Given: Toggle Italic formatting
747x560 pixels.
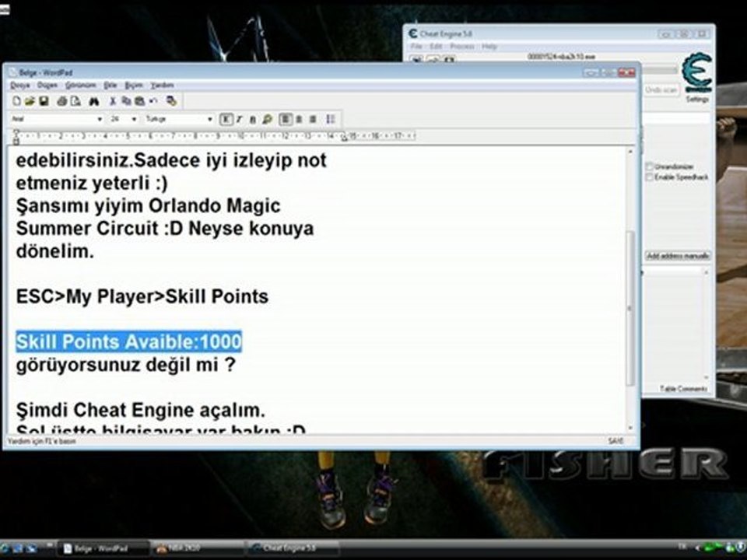Looking at the screenshot, I should point(240,119).
